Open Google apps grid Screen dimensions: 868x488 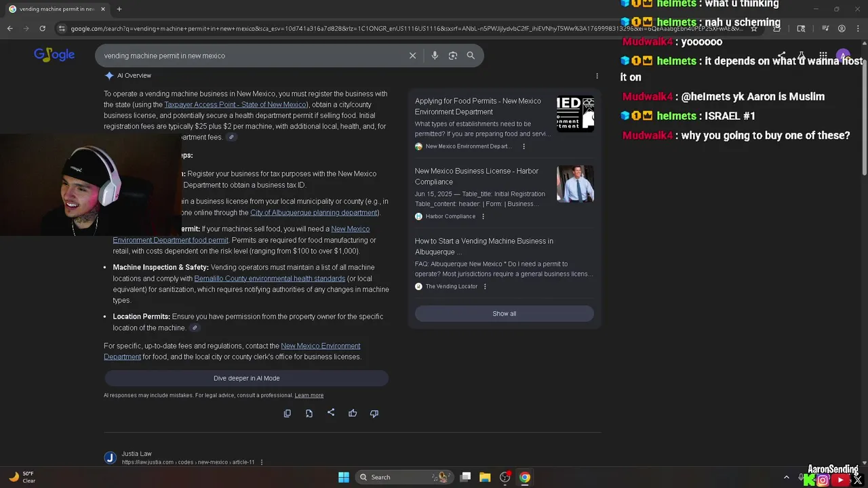(x=823, y=56)
